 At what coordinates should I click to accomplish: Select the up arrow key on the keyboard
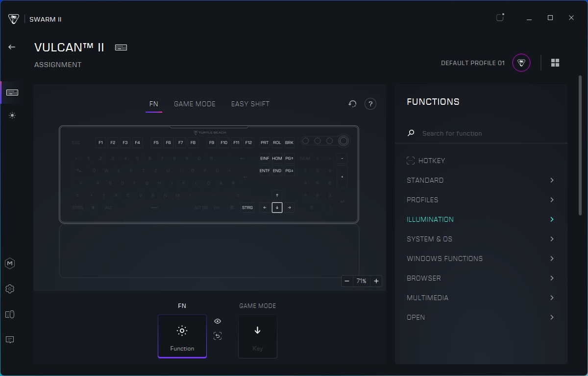[x=277, y=195]
